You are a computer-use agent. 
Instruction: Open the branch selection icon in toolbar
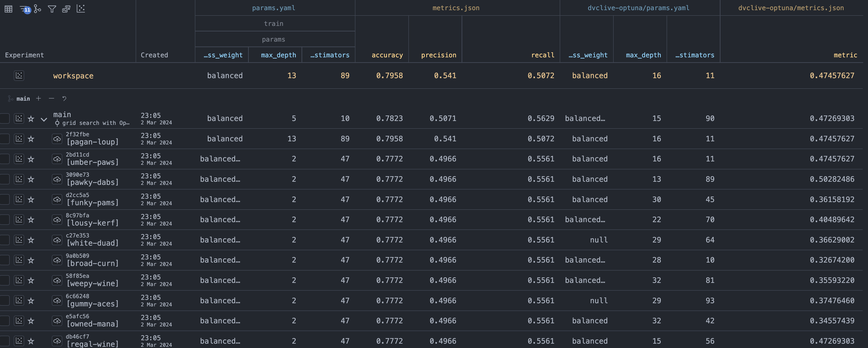pos(38,9)
